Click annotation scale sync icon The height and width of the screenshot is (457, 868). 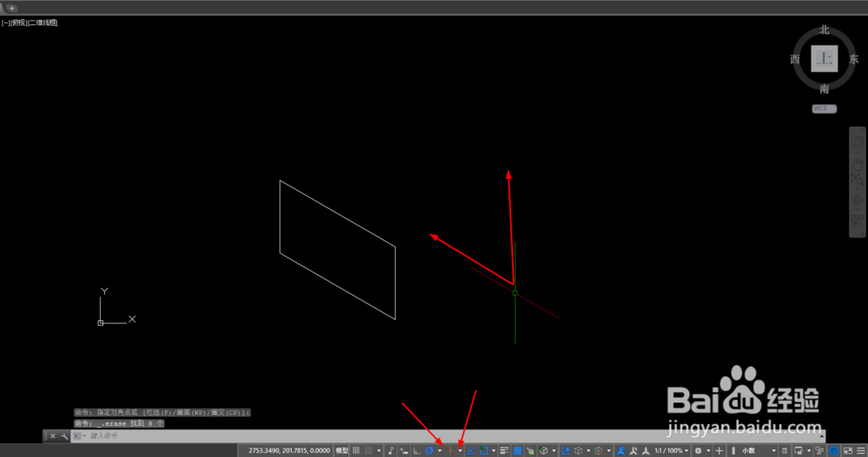tap(646, 450)
